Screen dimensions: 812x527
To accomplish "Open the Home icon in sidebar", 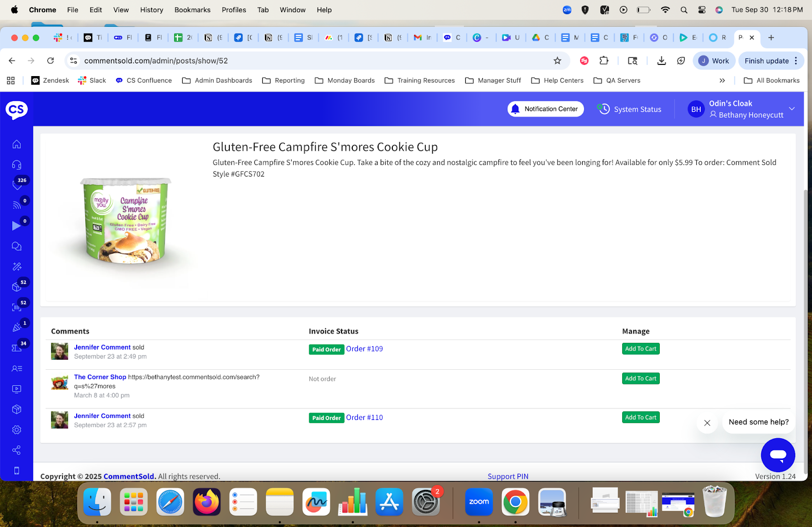I will [x=17, y=145].
